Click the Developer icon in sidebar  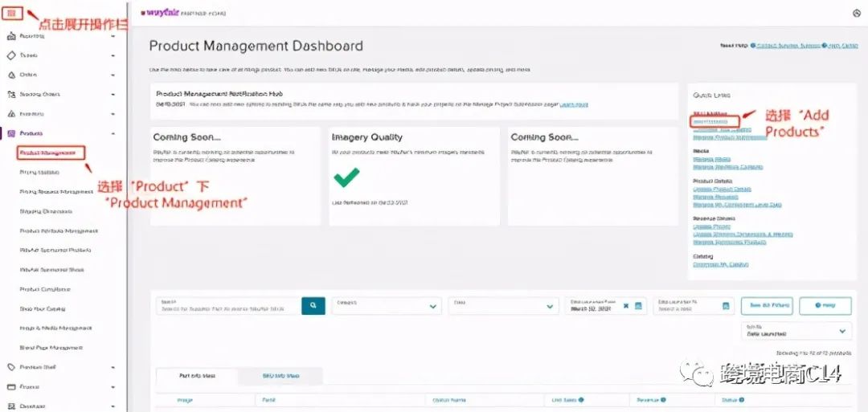[11, 406]
